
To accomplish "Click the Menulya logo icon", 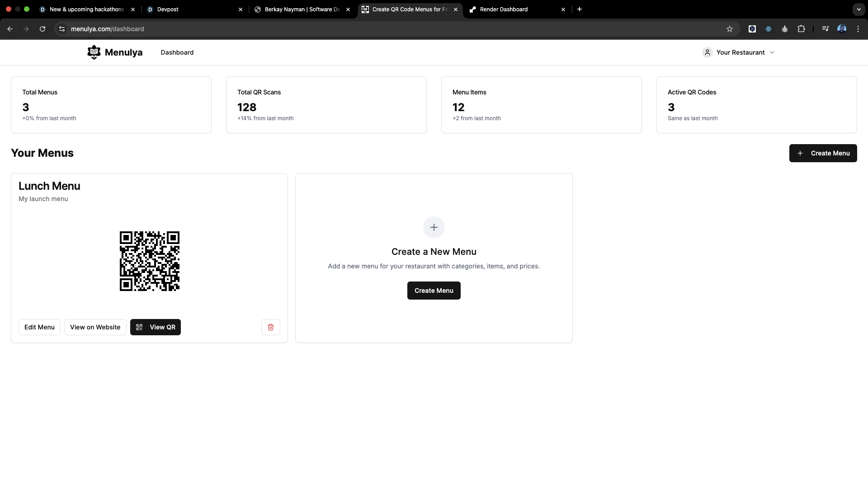I will 94,52.
